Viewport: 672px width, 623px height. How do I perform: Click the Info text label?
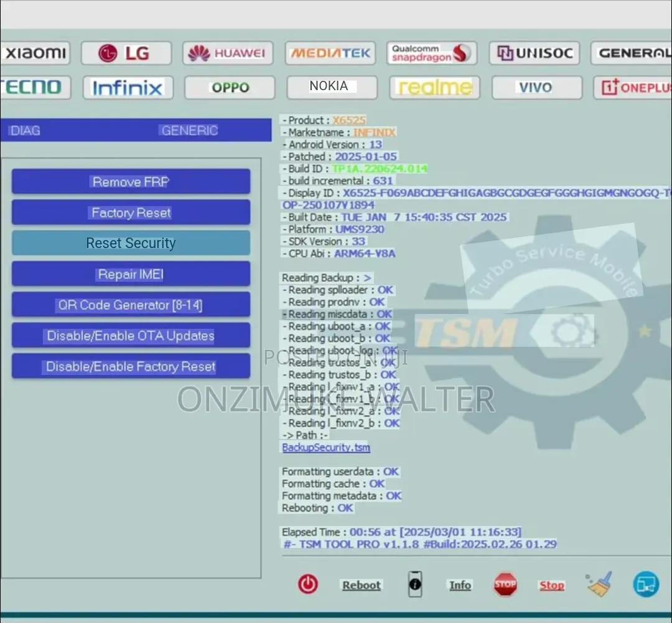click(x=460, y=585)
